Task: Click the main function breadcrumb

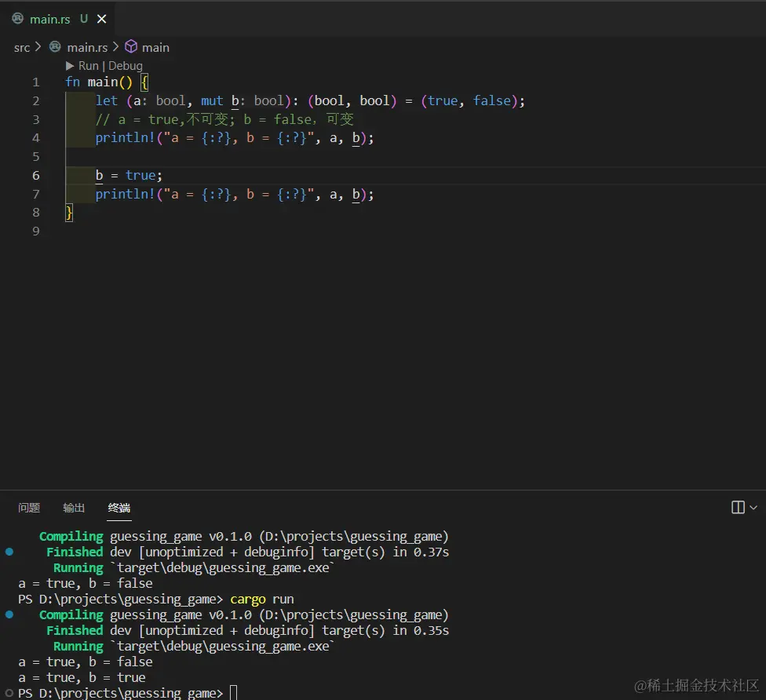Action: click(155, 47)
